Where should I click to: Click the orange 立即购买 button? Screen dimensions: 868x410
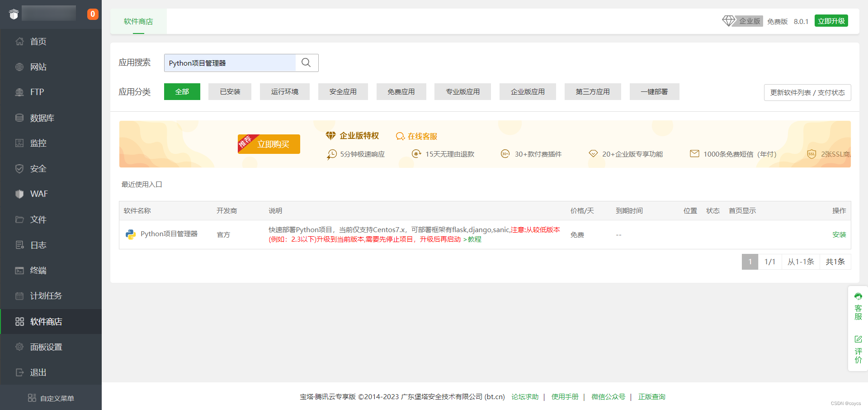click(x=269, y=144)
